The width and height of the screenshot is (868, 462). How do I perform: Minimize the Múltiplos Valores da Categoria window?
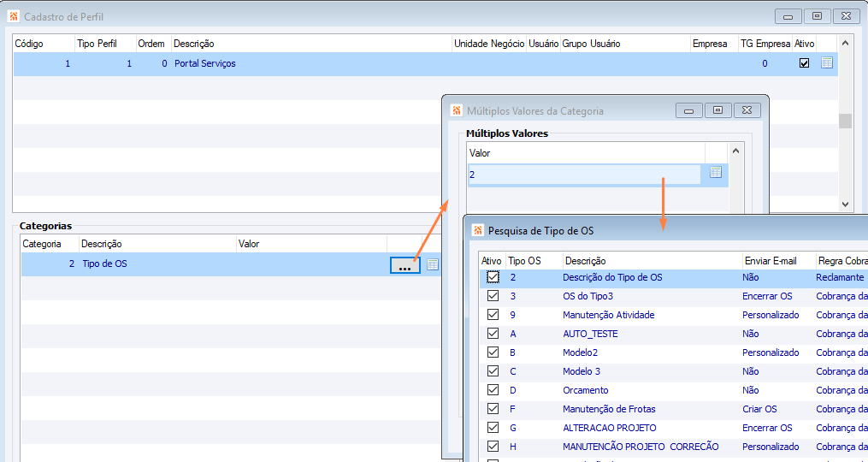pyautogui.click(x=689, y=110)
